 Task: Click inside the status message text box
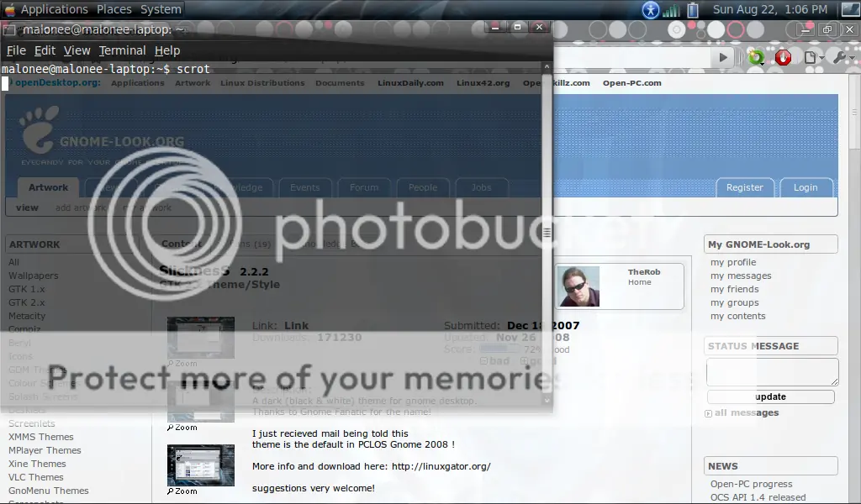coord(772,372)
